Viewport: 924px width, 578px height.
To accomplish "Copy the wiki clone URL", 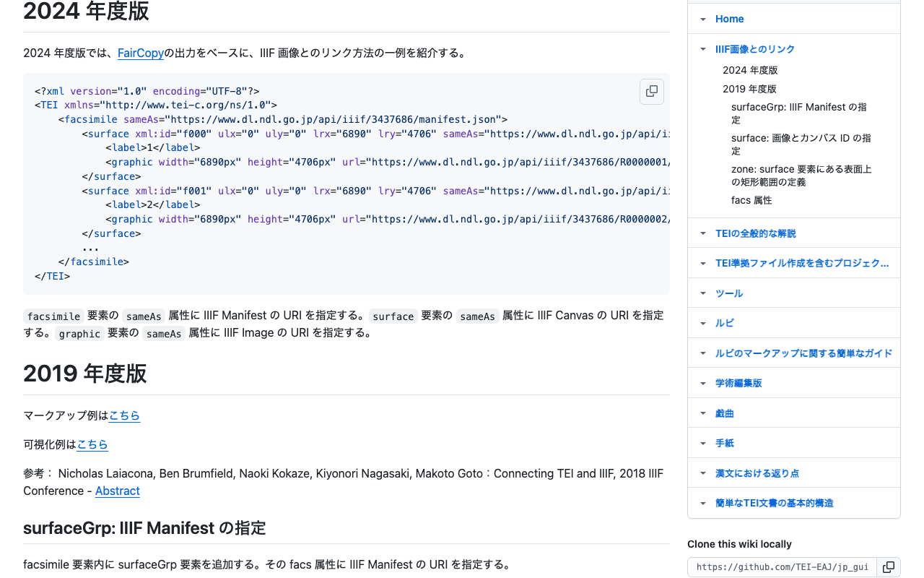I will point(888,568).
